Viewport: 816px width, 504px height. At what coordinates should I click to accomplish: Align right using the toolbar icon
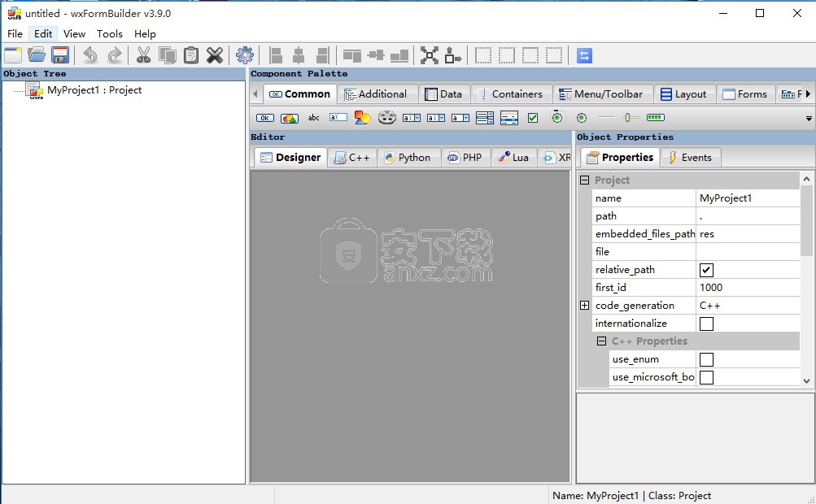click(x=323, y=55)
